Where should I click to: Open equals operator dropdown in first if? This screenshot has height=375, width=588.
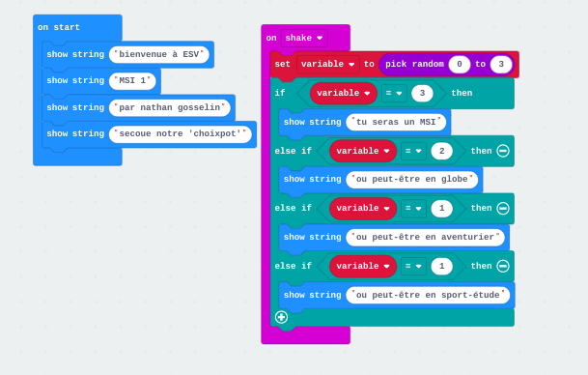pyautogui.click(x=394, y=93)
